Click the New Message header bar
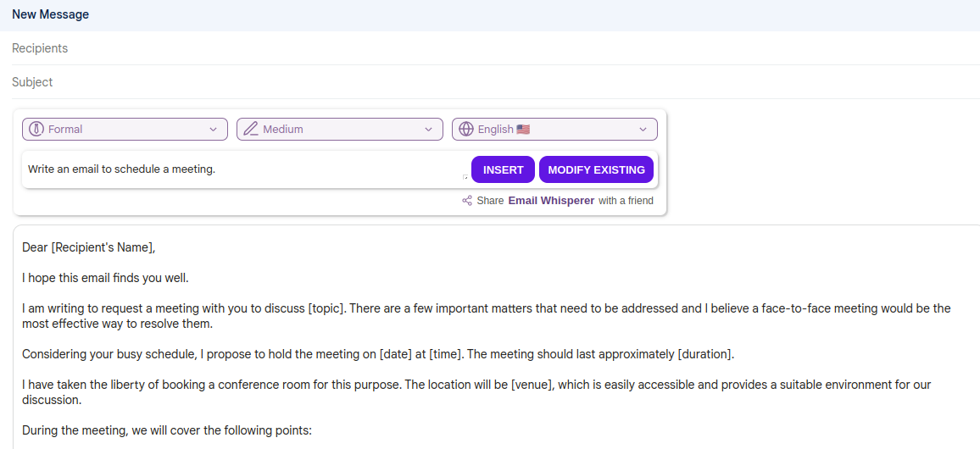The height and width of the screenshot is (449, 980). coord(490,14)
